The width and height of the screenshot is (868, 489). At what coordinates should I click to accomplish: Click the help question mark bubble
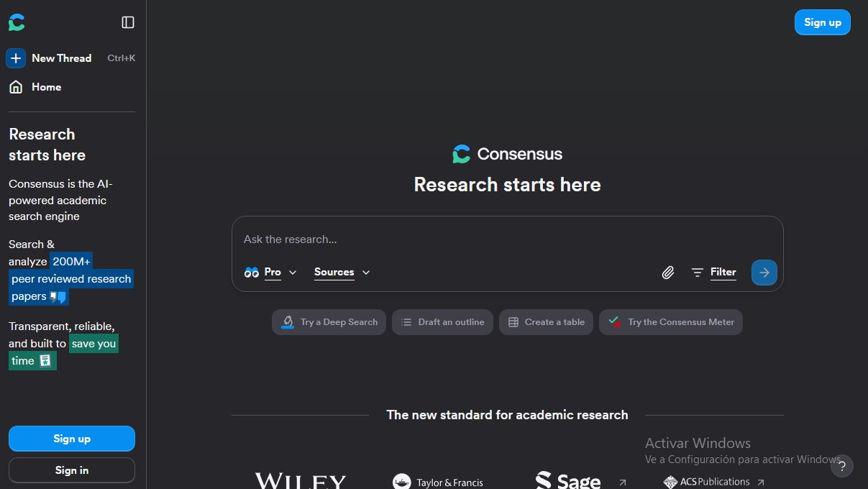(x=842, y=466)
